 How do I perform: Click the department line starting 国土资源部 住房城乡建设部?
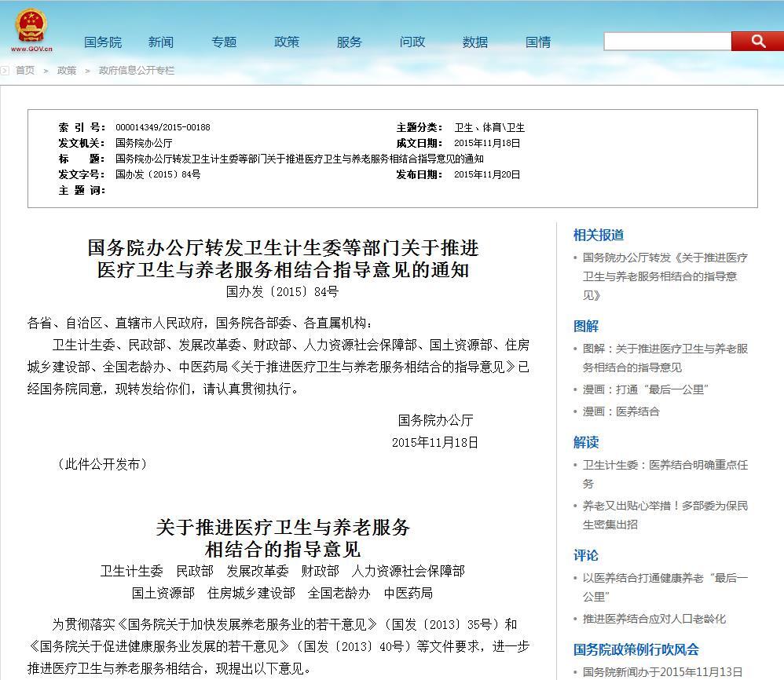pyautogui.click(x=283, y=593)
